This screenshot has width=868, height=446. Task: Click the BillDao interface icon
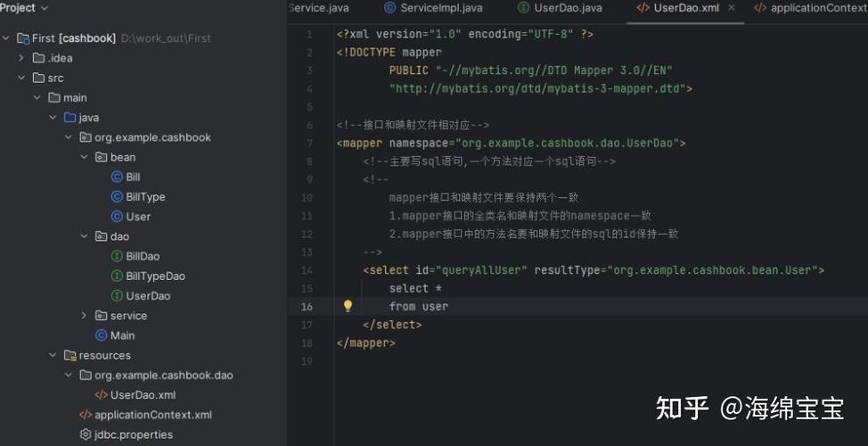pyautogui.click(x=117, y=256)
